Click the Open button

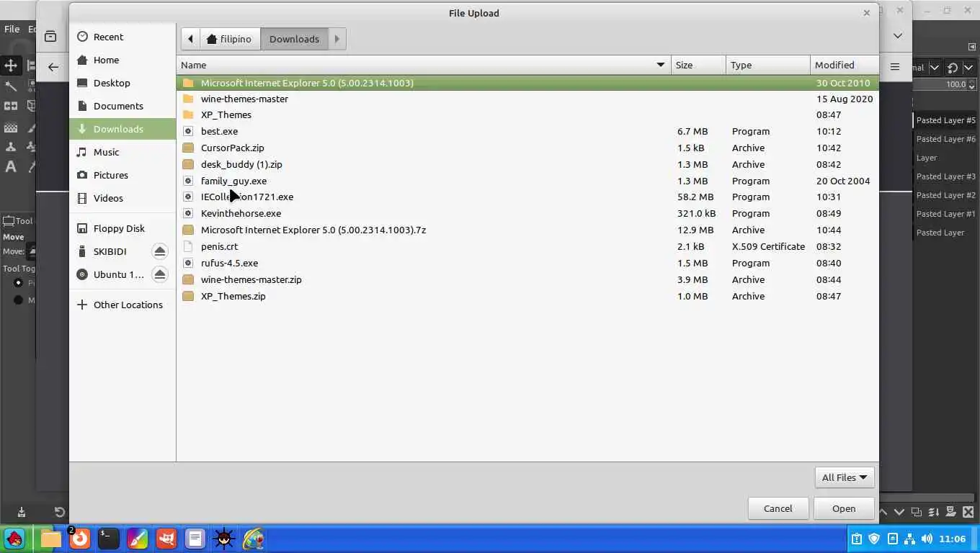844,508
